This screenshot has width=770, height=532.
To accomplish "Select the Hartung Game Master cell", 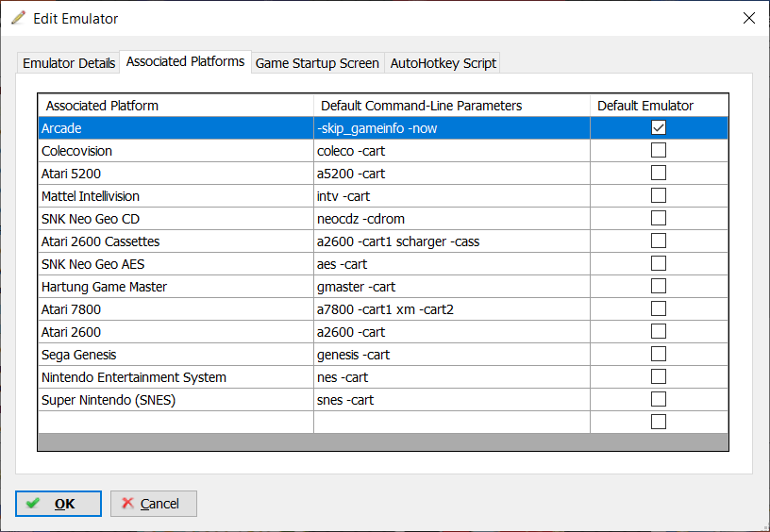I will [x=176, y=286].
